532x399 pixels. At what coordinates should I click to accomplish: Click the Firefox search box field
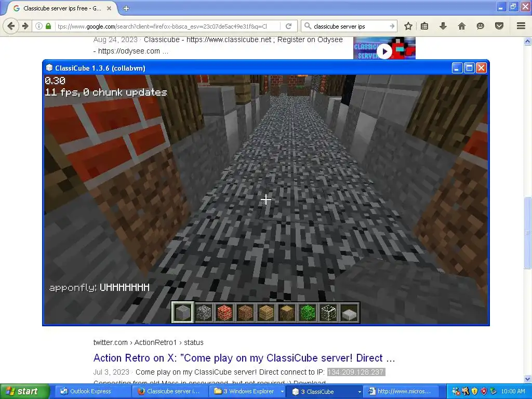coord(350,26)
